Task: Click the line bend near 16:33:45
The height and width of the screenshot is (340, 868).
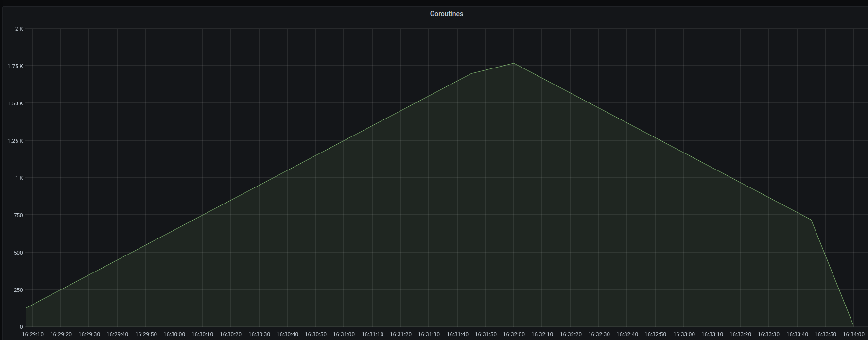Action: [811, 220]
